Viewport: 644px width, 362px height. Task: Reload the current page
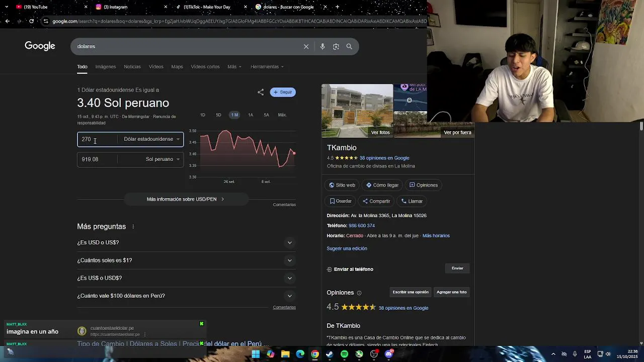click(x=31, y=21)
